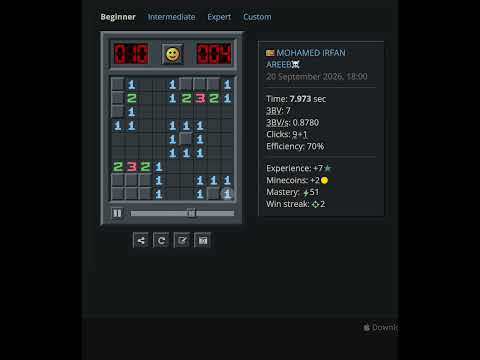
Task: Click the pink 3 in the 2-3-2-1 row
Action: coord(131,166)
